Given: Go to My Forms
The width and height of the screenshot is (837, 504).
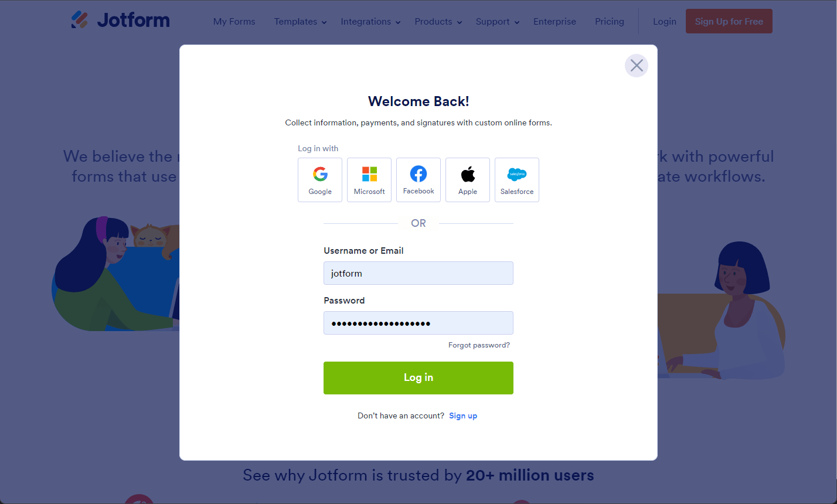Looking at the screenshot, I should click(234, 22).
